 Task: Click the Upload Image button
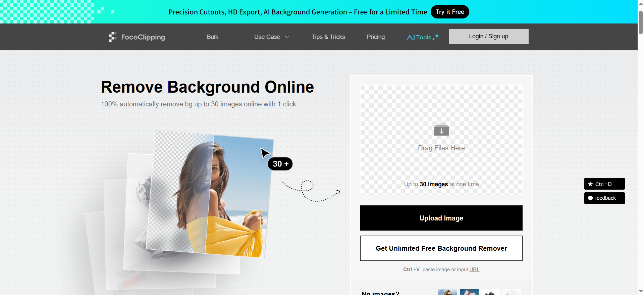pyautogui.click(x=441, y=218)
